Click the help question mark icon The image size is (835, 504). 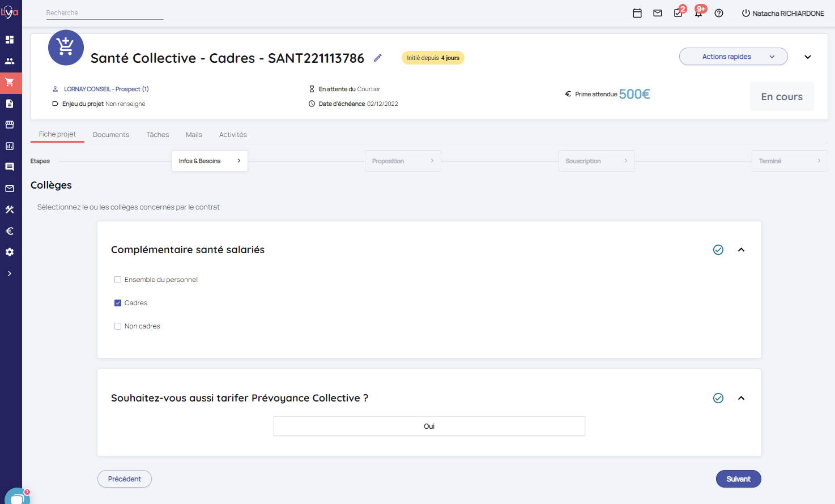coord(719,13)
